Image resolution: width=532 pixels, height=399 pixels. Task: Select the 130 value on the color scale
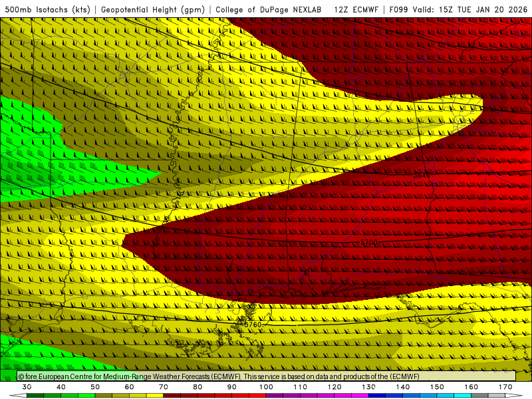tap(369, 387)
